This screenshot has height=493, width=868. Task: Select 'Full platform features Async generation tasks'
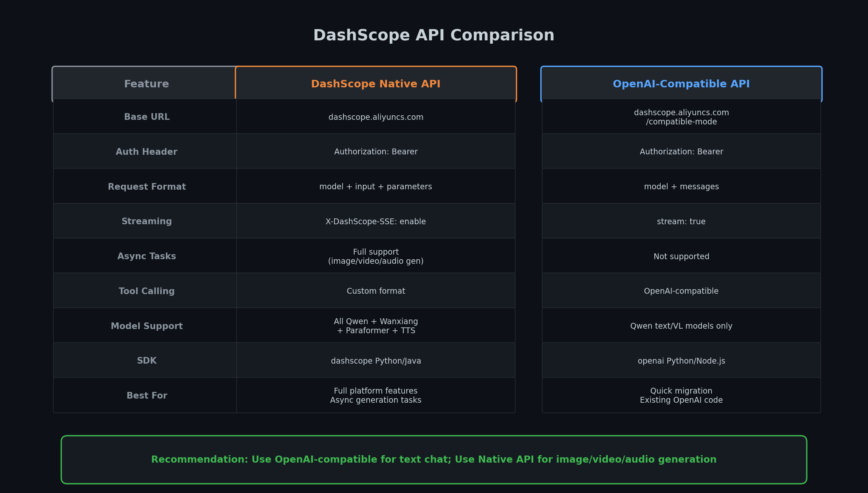(376, 396)
